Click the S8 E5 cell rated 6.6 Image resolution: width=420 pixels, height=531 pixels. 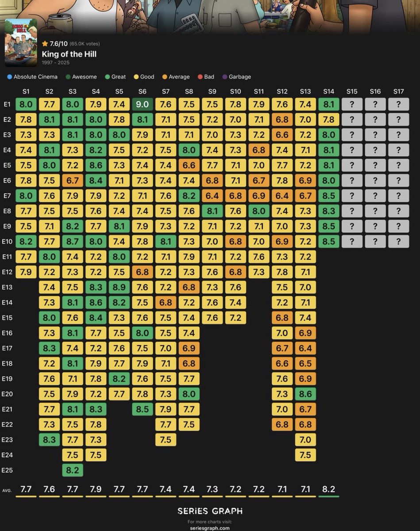(189, 165)
